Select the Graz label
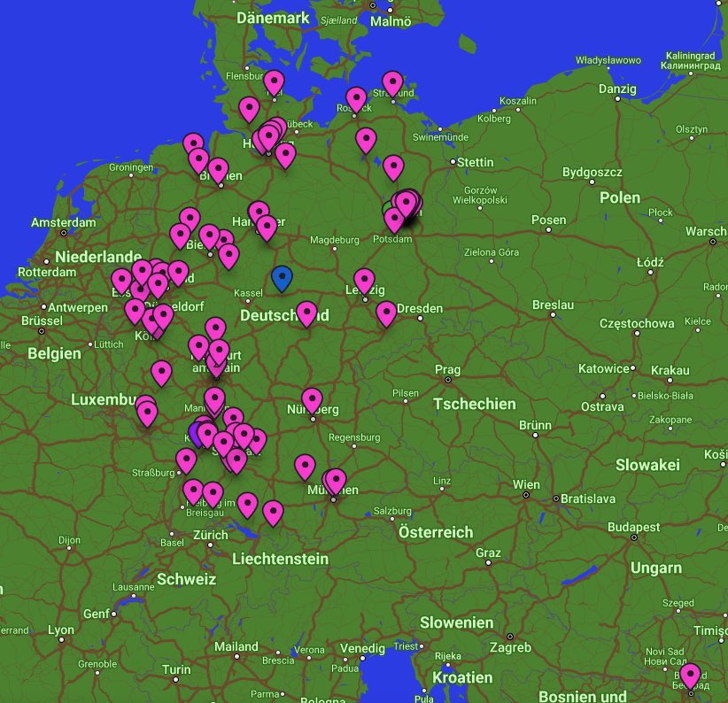This screenshot has height=703, width=728. click(488, 552)
